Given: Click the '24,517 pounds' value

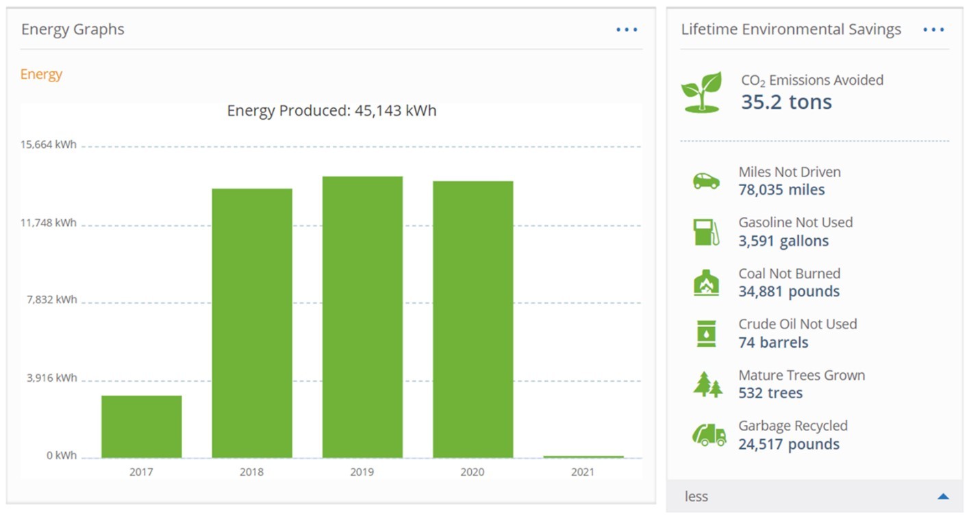Looking at the screenshot, I should [789, 444].
